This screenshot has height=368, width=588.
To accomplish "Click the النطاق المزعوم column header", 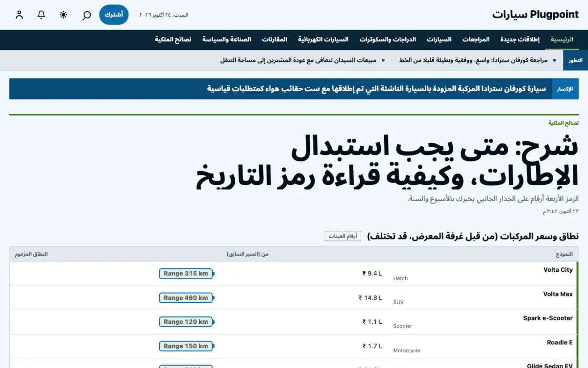I will pos(31,254).
